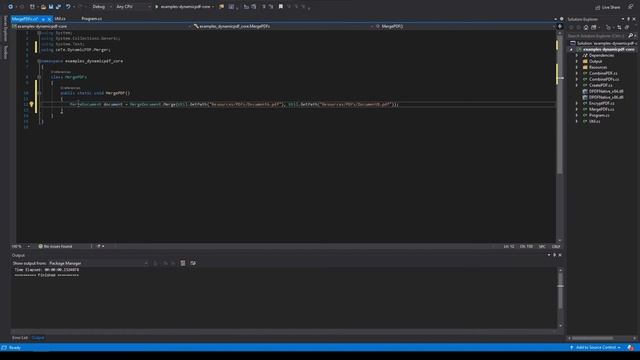Viewport: 640px width, 360px height.
Task: Open the Toolbox side tab
Action: 5,52
